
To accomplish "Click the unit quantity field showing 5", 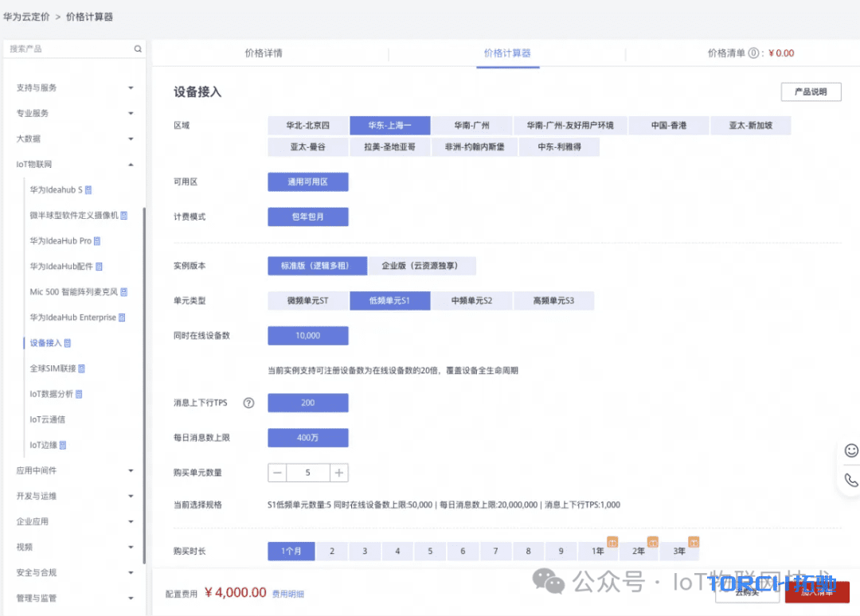I will [307, 473].
